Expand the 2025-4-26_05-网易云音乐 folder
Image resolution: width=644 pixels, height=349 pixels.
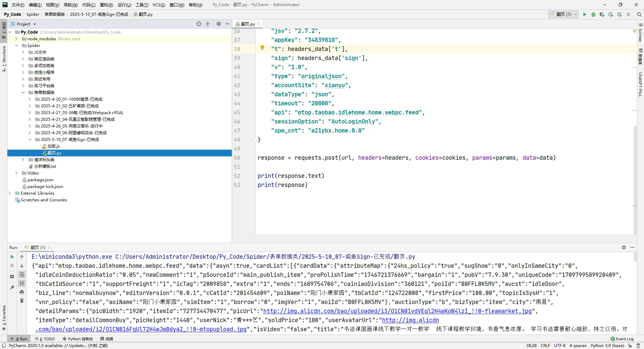click(x=30, y=126)
